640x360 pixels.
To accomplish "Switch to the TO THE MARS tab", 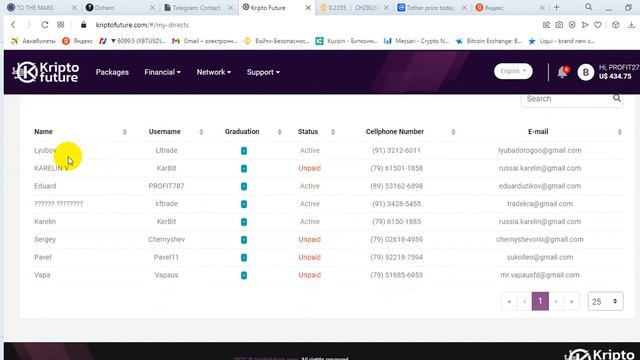I will click(x=40, y=7).
